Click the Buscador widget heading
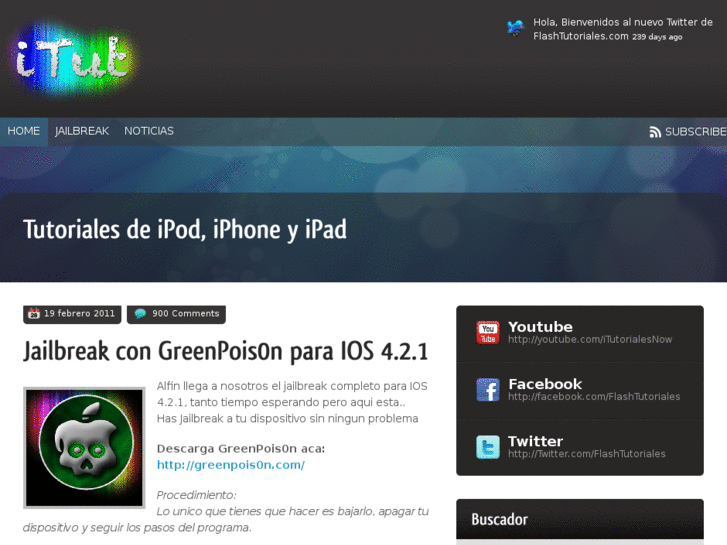Viewport: 727px width, 545px height. point(499,519)
